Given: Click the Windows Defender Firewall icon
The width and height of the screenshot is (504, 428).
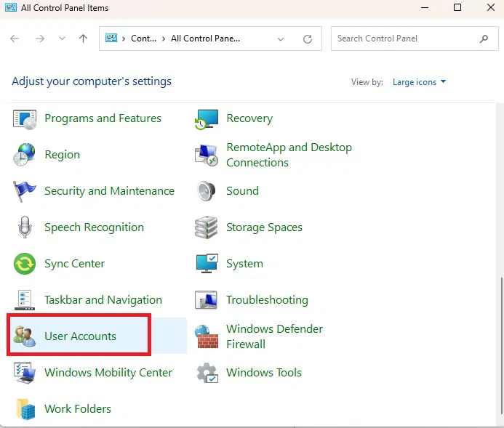Looking at the screenshot, I should (x=207, y=336).
